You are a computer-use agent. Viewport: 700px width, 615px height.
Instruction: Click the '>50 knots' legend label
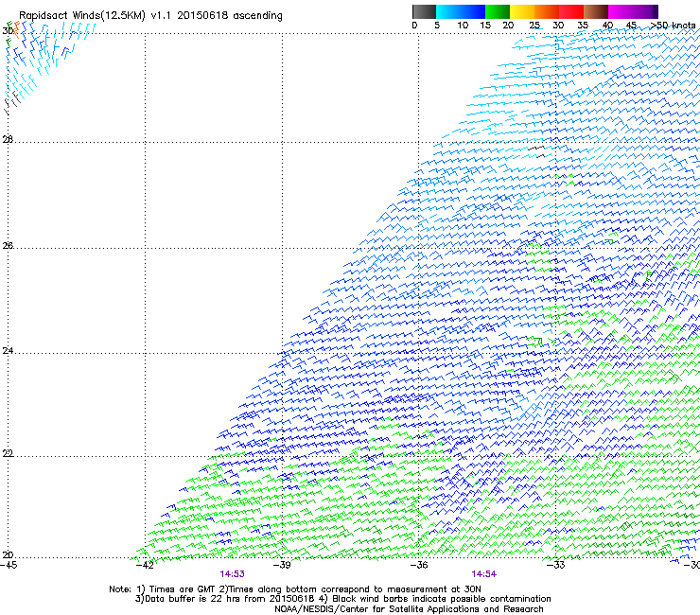pos(674,26)
